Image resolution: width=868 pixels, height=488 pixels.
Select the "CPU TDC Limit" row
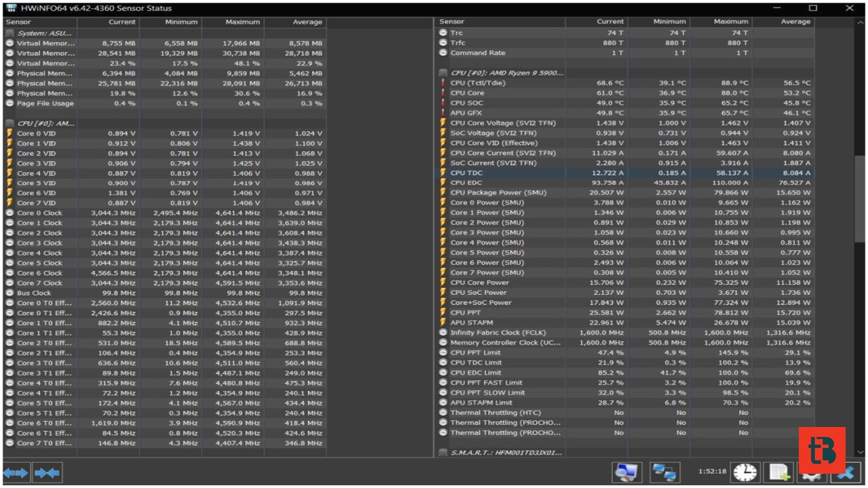[626, 363]
